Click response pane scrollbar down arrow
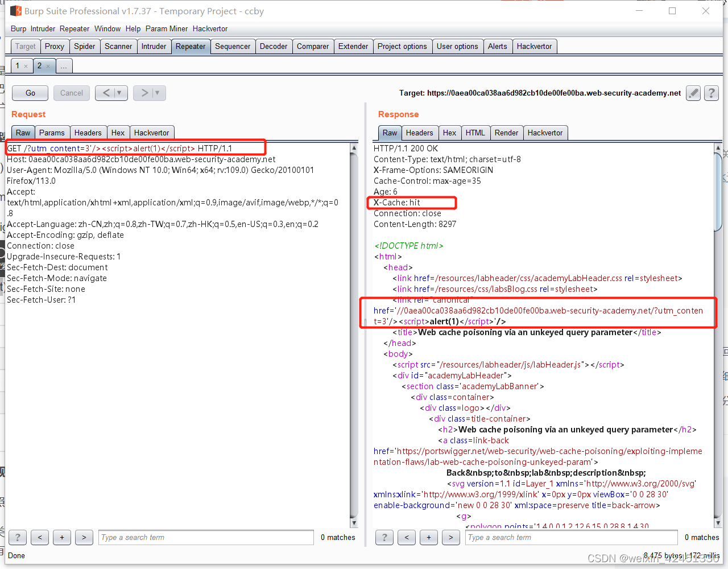Image resolution: width=728 pixels, height=569 pixels. tap(717, 522)
